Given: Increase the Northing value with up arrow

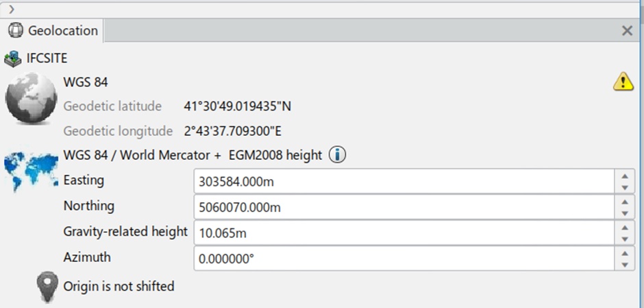Looking at the screenshot, I should pos(625,202).
